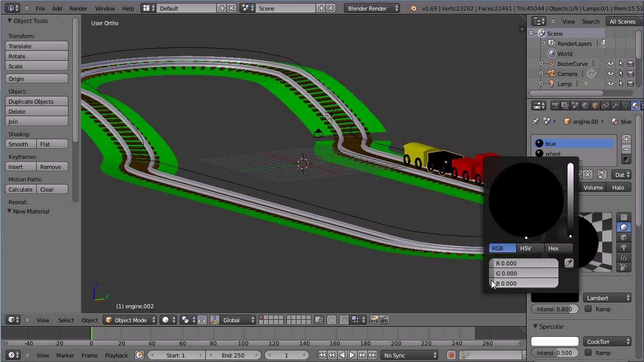The height and width of the screenshot is (362, 644).
Task: Toggle Camera visibility eye icon
Action: pyautogui.click(x=610, y=74)
